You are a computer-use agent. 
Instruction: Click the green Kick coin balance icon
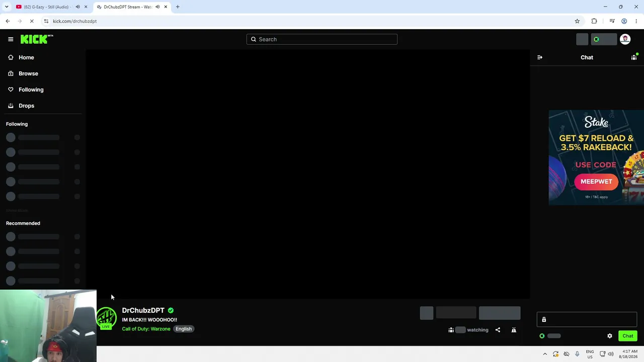click(x=596, y=39)
